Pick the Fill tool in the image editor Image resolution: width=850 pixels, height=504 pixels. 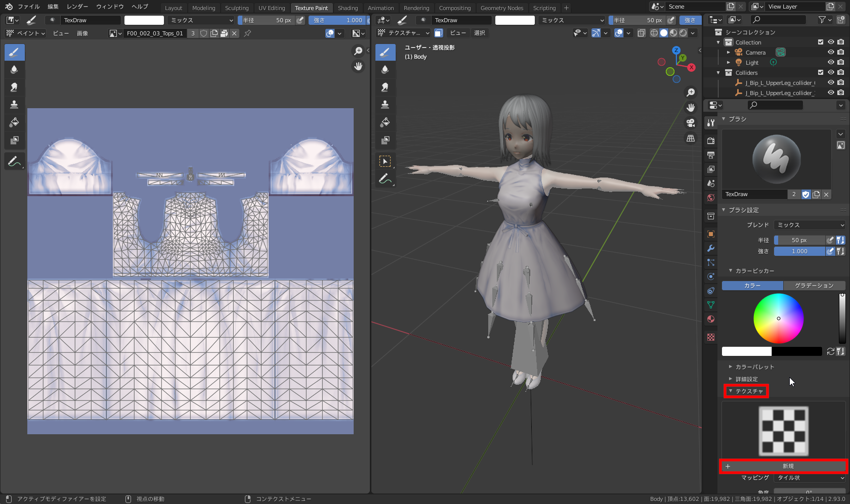tap(14, 122)
